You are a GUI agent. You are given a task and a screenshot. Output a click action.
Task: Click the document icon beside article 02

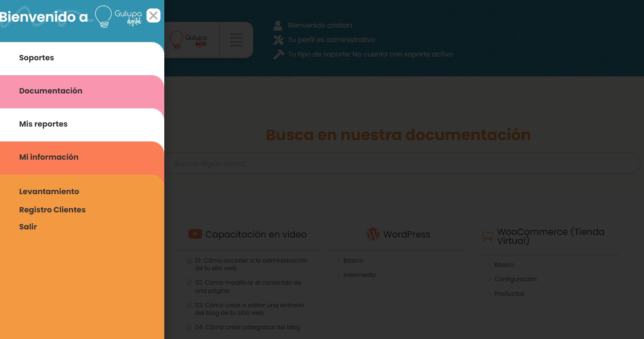[189, 282]
